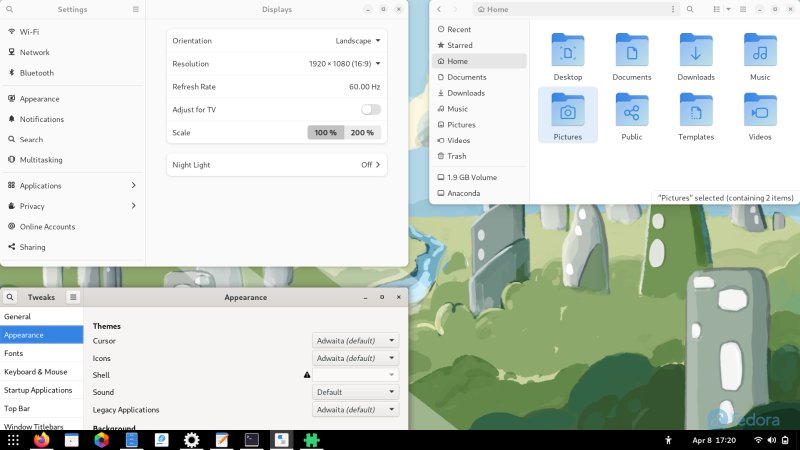Image resolution: width=800 pixels, height=450 pixels.
Task: Select the Templates folder icon
Action: click(696, 110)
